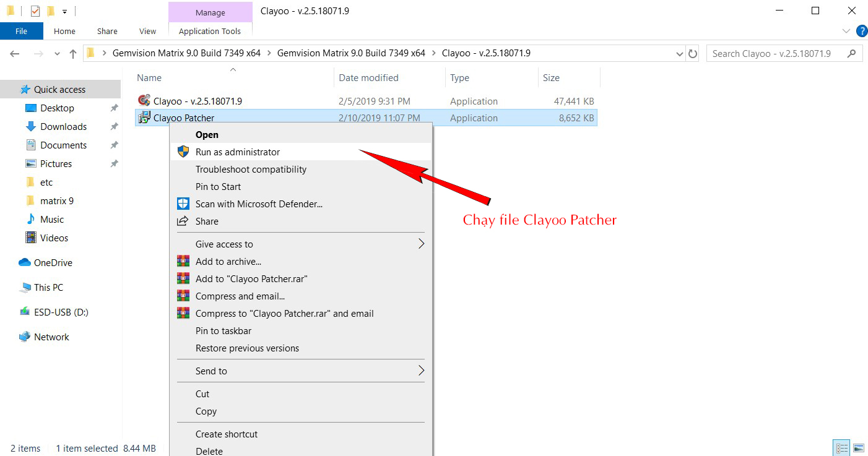Click the Up one level arrow
This screenshot has height=456, width=868.
tap(73, 54)
